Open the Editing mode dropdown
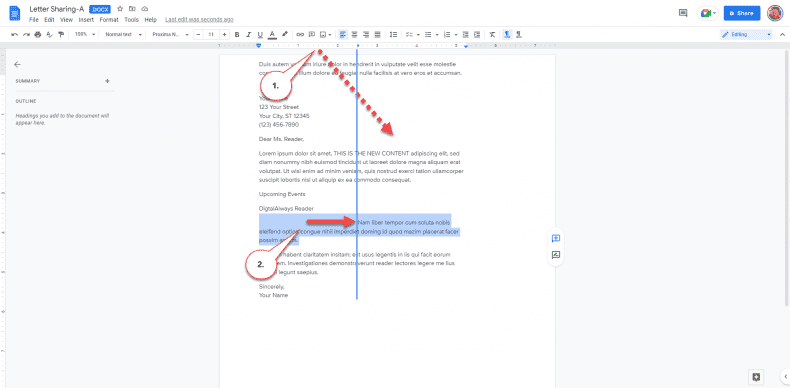Viewport: 790px width, 388px height. 746,34
